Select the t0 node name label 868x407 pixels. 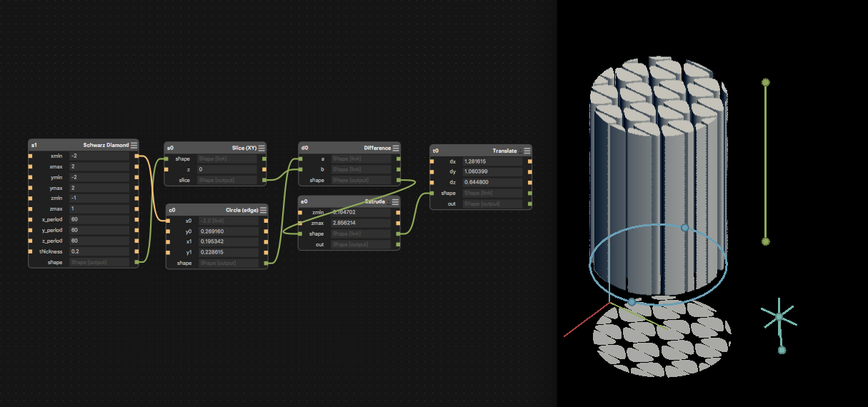point(436,151)
